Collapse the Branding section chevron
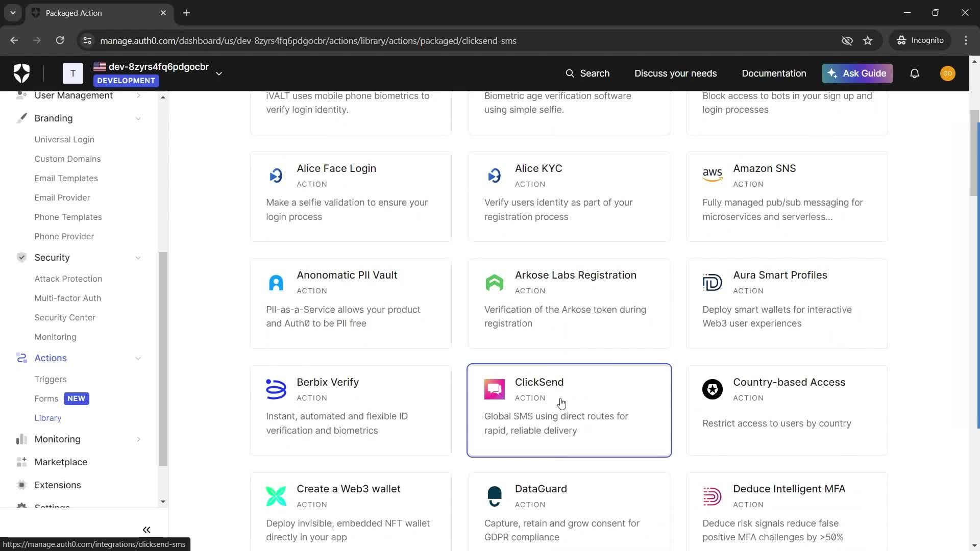The image size is (980, 551). click(138, 118)
